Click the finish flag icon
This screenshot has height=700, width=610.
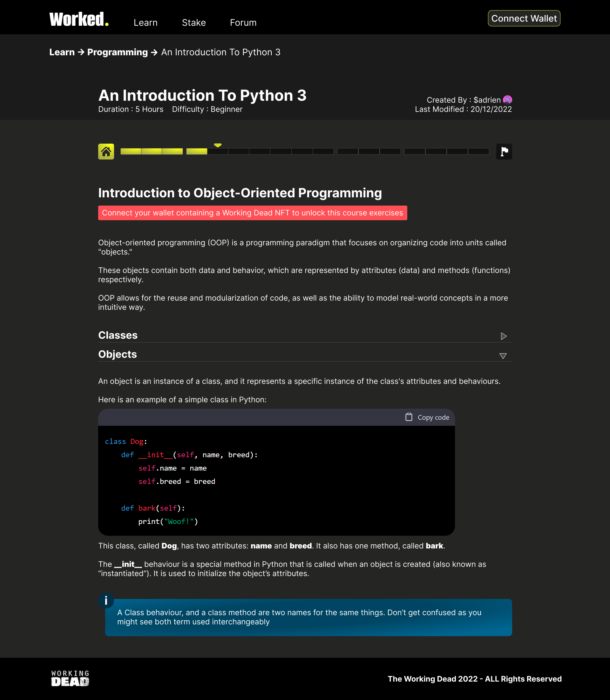(504, 152)
